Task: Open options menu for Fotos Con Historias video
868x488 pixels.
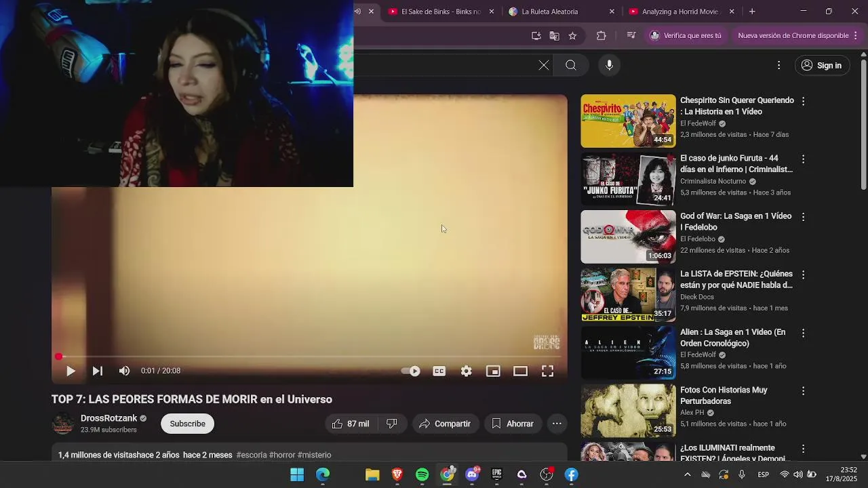Action: point(803,390)
